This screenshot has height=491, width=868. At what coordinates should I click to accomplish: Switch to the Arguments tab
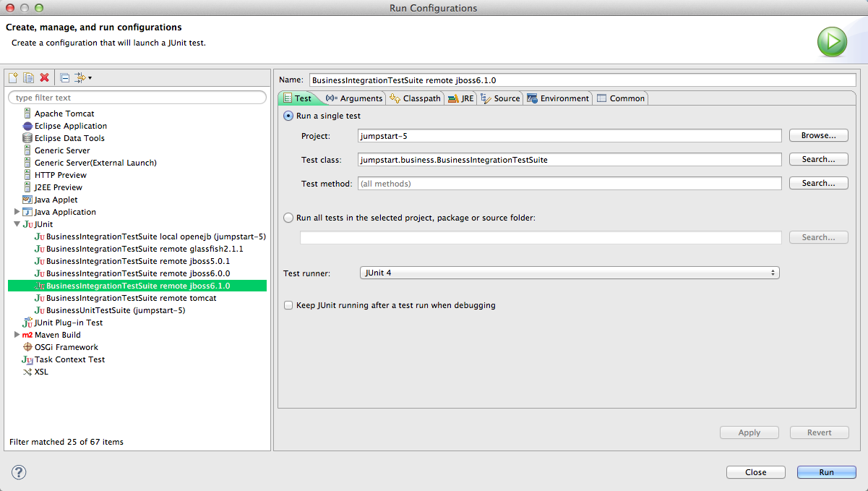pyautogui.click(x=354, y=98)
